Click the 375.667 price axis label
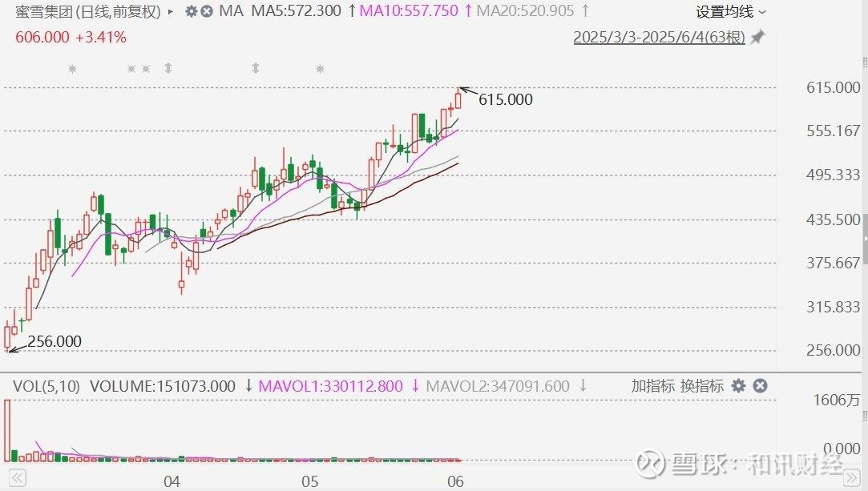This screenshot has width=868, height=491. 833,263
